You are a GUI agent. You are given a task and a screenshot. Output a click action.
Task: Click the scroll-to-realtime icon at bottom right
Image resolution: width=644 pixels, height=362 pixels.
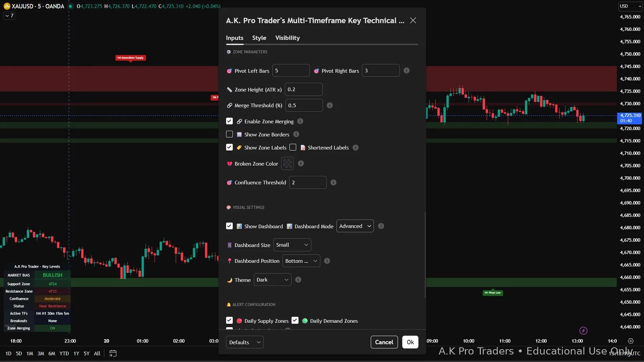pos(631,341)
